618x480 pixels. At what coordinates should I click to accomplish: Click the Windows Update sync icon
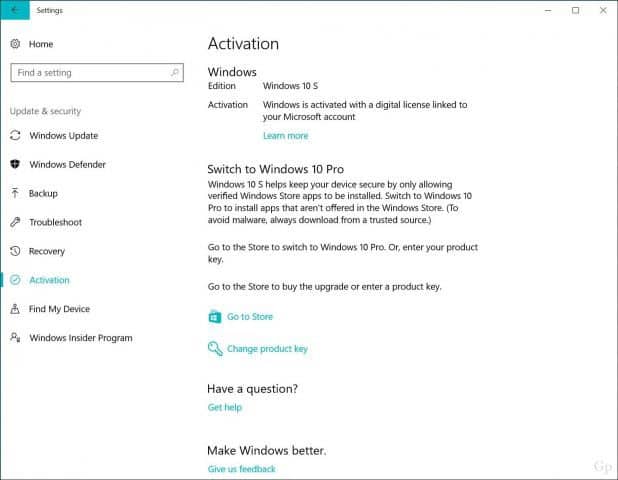pos(15,136)
